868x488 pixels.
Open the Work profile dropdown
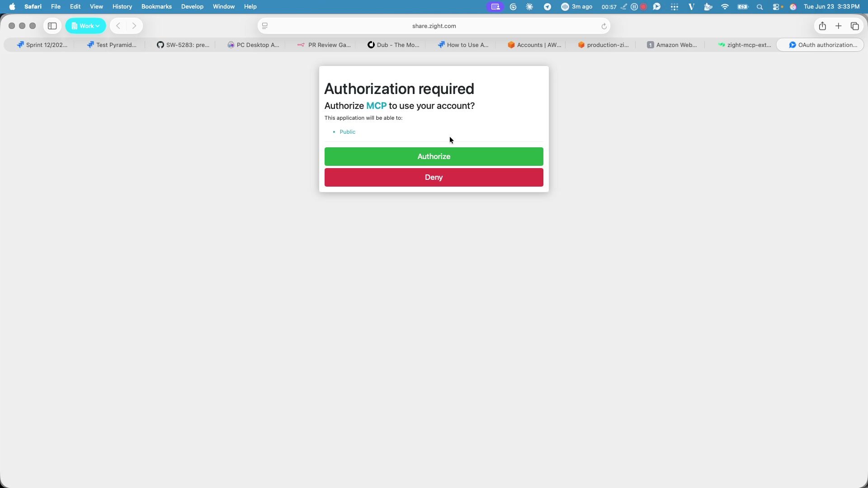pyautogui.click(x=85, y=26)
